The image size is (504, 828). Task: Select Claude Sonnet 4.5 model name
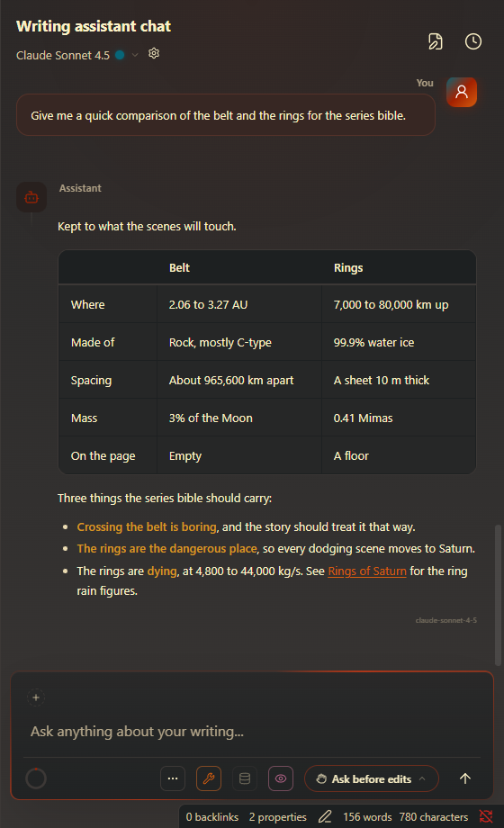point(63,55)
